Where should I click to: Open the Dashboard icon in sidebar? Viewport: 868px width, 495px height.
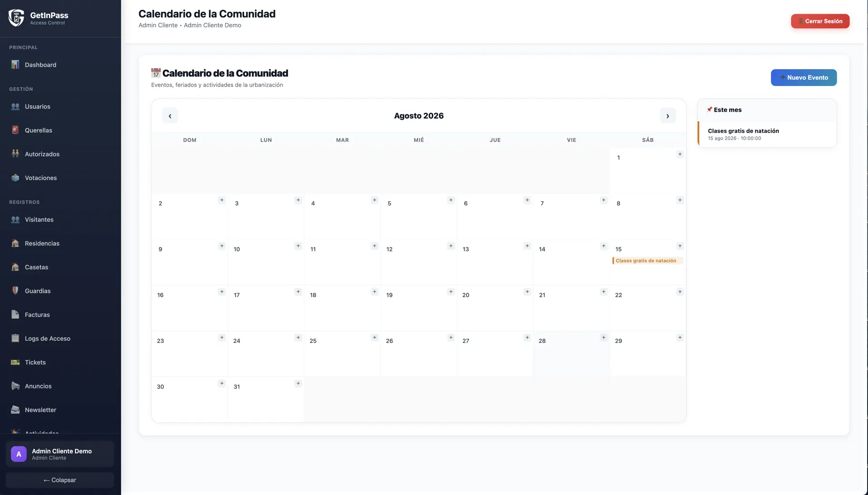click(15, 65)
